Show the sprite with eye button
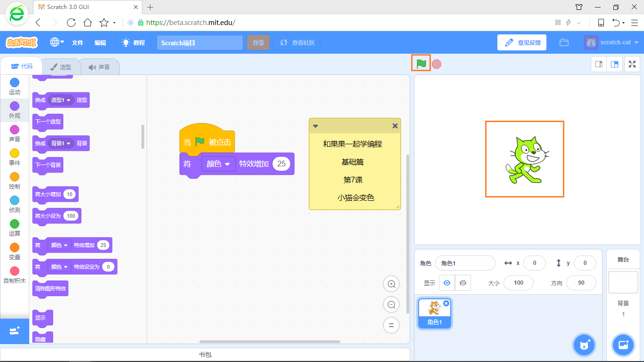Screen dimensions: 644x362 tap(447, 283)
